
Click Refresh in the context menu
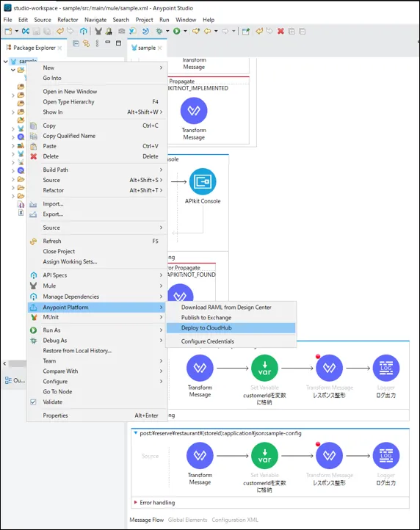pyautogui.click(x=98, y=241)
